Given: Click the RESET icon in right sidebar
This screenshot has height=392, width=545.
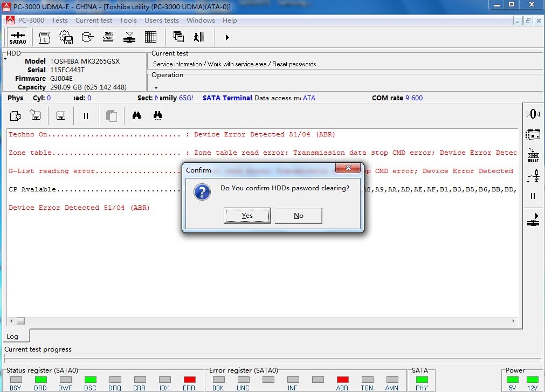Looking at the screenshot, I should coord(533,155).
